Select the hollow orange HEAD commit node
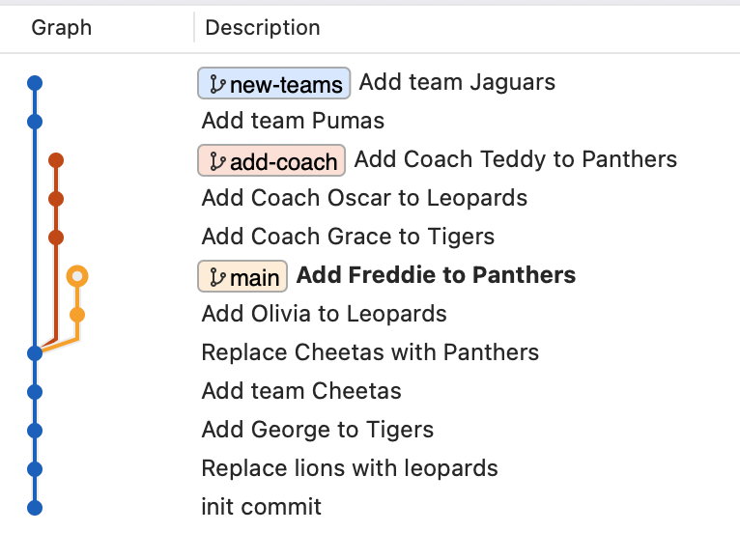 coord(77,276)
